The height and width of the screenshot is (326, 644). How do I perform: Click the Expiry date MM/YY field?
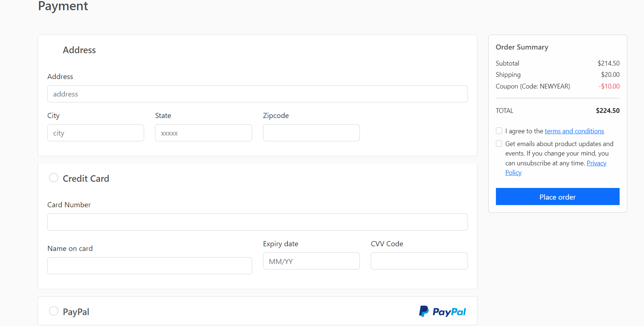pyautogui.click(x=311, y=261)
